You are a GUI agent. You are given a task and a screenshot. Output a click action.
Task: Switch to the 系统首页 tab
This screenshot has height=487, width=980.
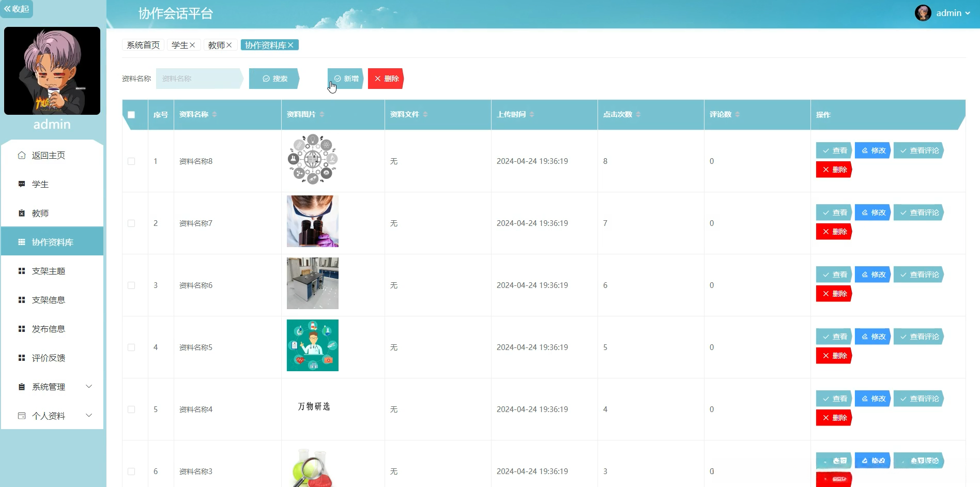(143, 45)
